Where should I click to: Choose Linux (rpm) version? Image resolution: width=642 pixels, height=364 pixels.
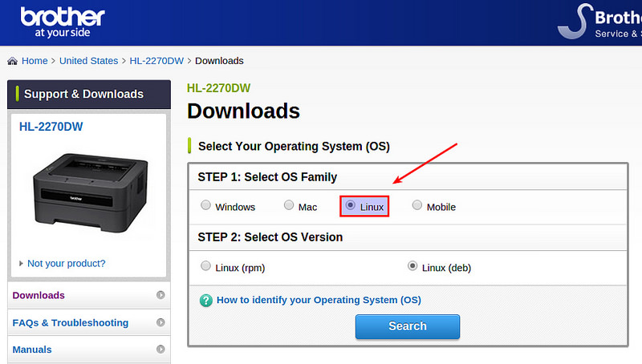[x=206, y=266]
